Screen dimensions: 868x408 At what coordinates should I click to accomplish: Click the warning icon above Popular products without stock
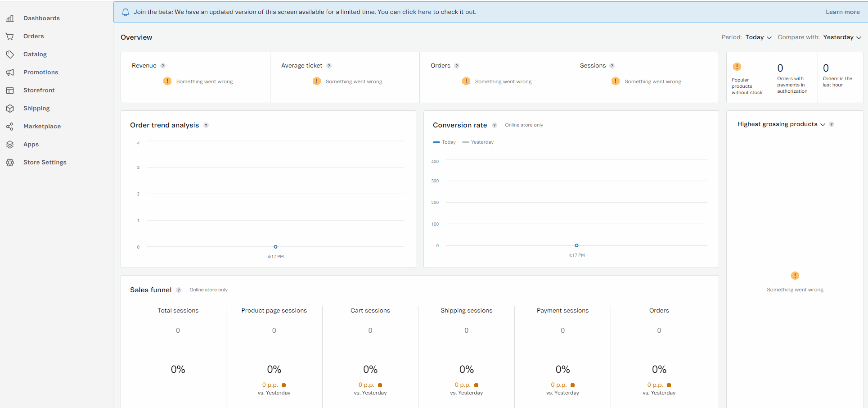click(x=737, y=67)
